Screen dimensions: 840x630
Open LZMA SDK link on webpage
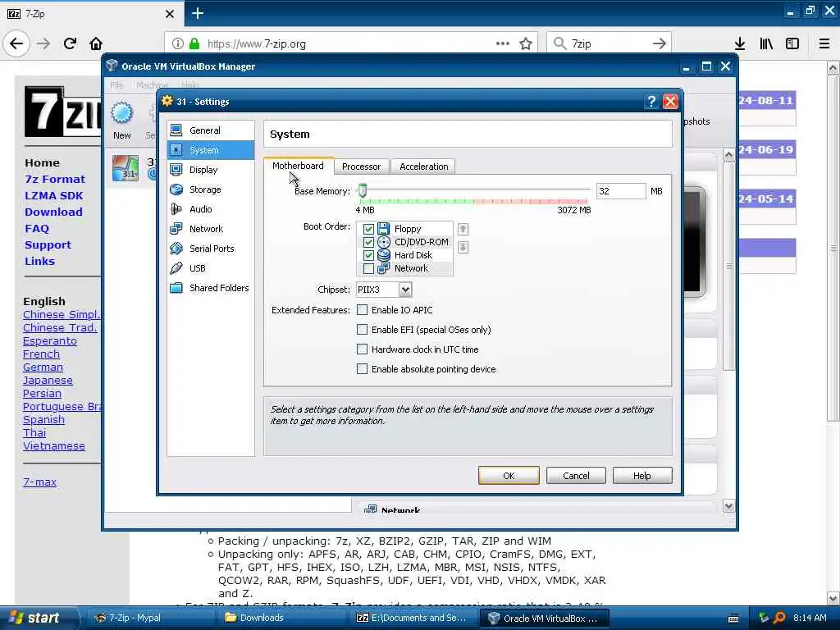tap(53, 195)
